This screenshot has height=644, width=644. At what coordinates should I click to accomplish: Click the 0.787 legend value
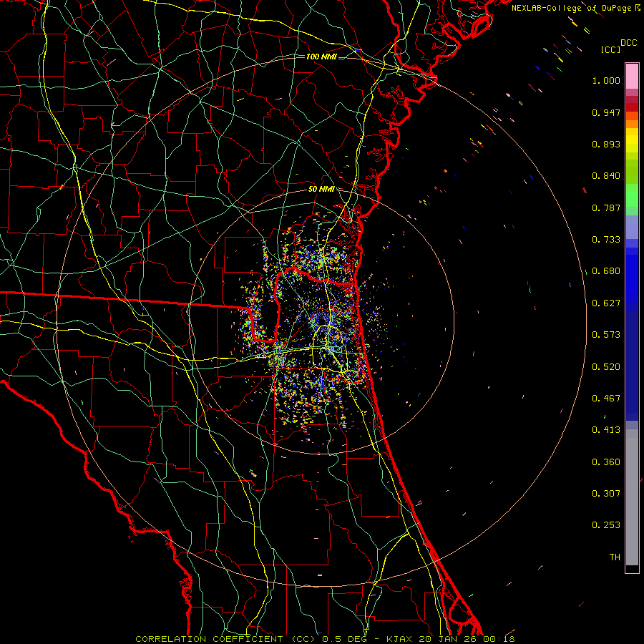606,208
